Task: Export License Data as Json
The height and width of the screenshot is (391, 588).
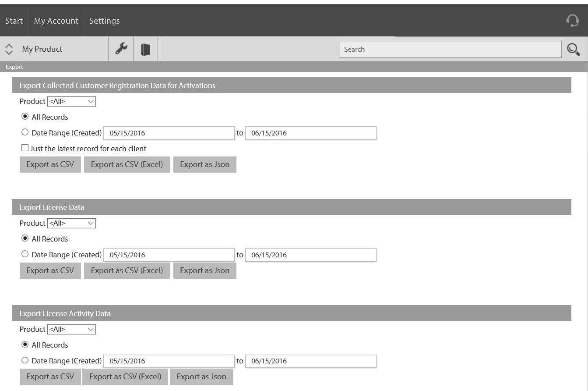Action: pos(205,270)
